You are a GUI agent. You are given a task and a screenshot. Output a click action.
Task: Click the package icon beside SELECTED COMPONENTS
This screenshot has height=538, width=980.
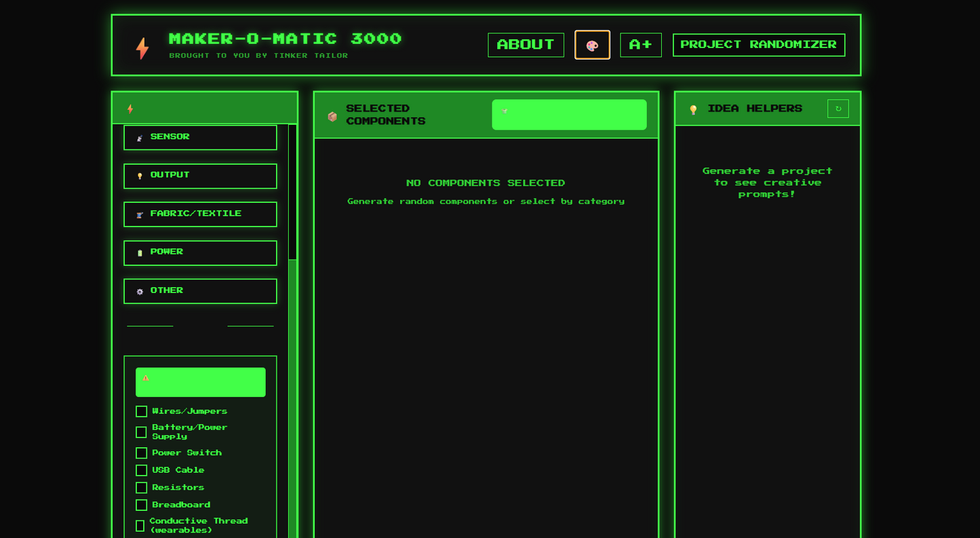(x=332, y=115)
